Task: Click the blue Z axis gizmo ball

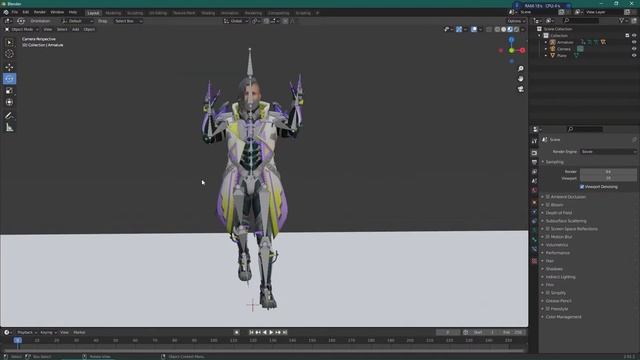Action: pyautogui.click(x=511, y=40)
